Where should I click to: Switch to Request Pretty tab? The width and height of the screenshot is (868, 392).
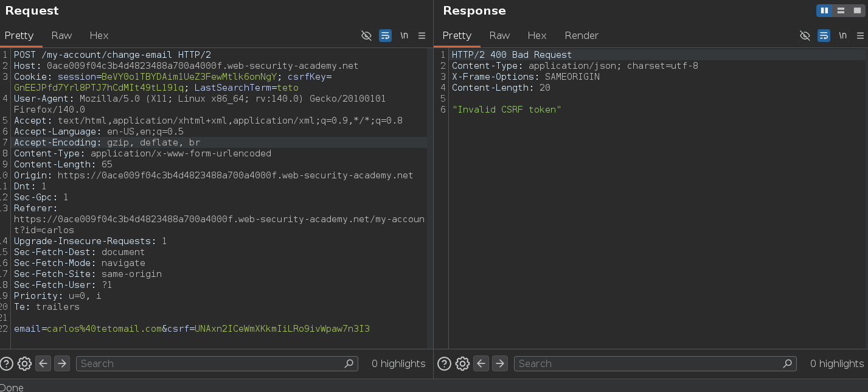[19, 35]
